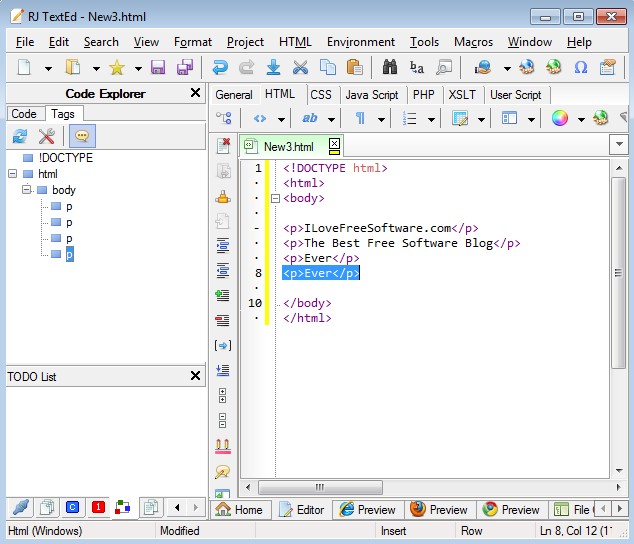Click the Omega special characters icon
Viewport: 634px width, 544px height.
click(581, 68)
